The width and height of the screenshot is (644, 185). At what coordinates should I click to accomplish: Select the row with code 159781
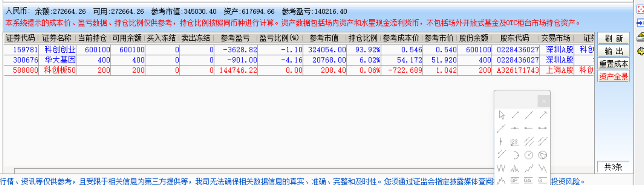(x=298, y=49)
